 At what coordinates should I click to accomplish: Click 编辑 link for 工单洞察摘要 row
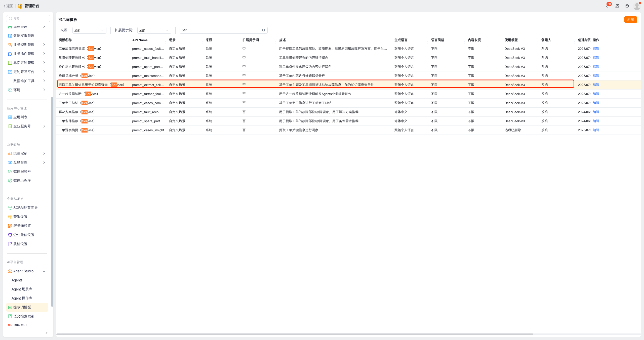click(596, 130)
